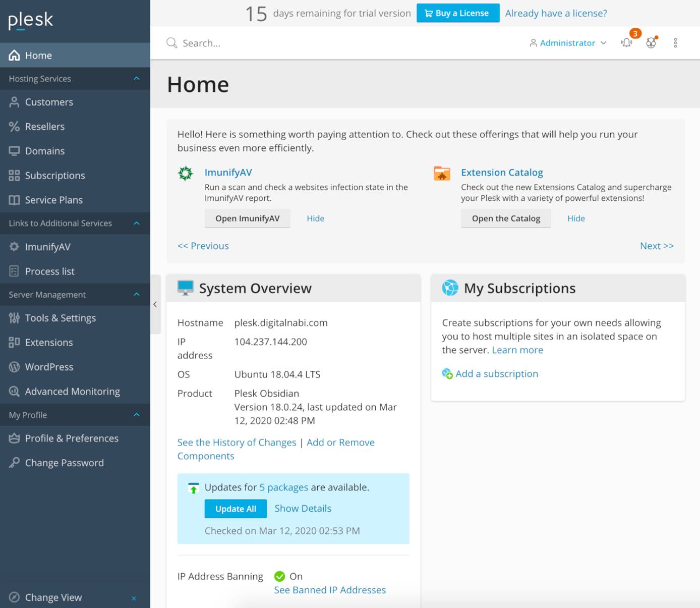This screenshot has height=608, width=700.
Task: Click the ImunifyAV star icon
Action: (186, 173)
